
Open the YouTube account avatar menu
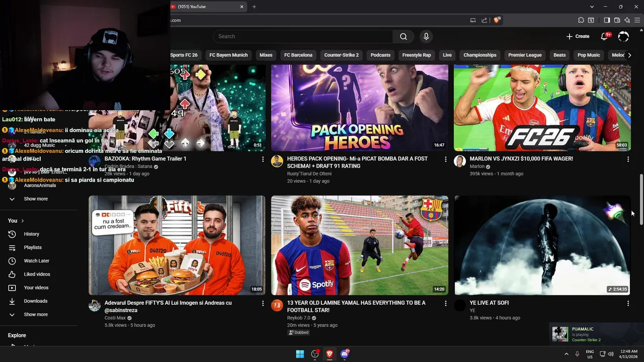click(x=623, y=36)
